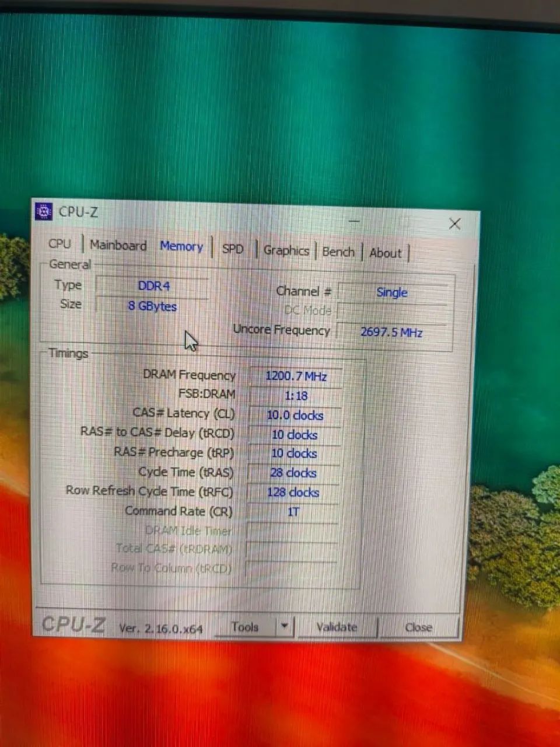
Task: Click the 8 GBytes size field
Action: [x=153, y=306]
